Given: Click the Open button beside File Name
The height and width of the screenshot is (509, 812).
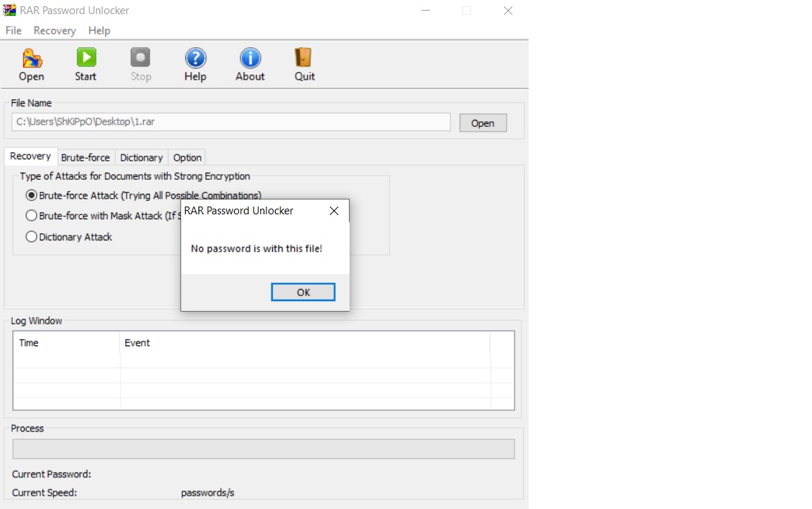Looking at the screenshot, I should pos(483,123).
